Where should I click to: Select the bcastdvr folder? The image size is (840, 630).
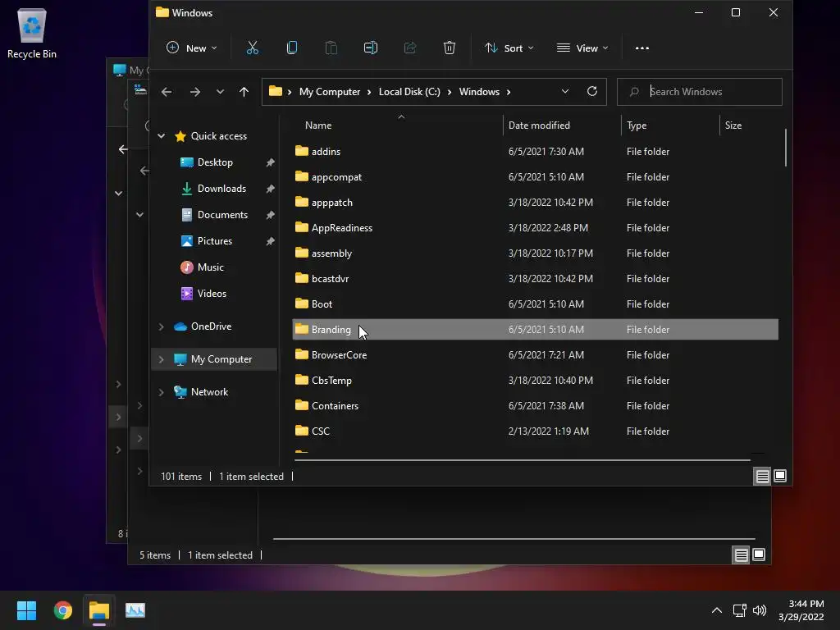(535, 279)
